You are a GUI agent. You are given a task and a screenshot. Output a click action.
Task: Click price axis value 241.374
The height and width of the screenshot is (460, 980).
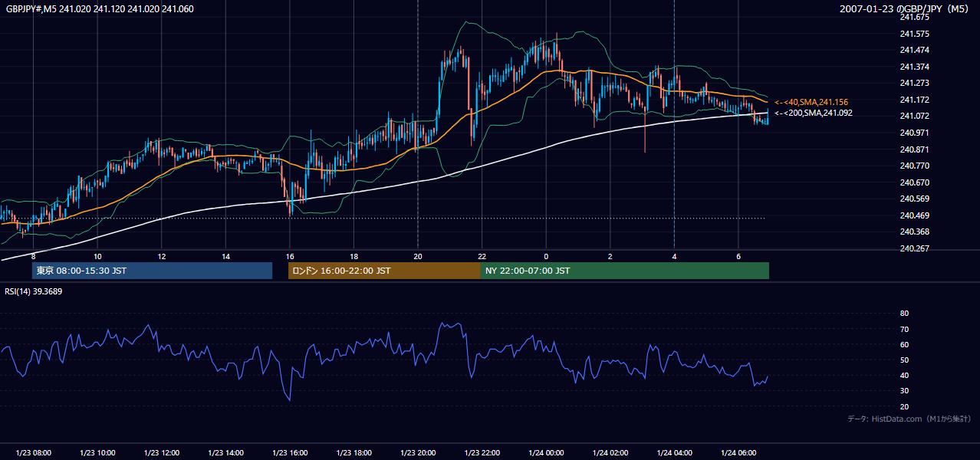coord(915,67)
